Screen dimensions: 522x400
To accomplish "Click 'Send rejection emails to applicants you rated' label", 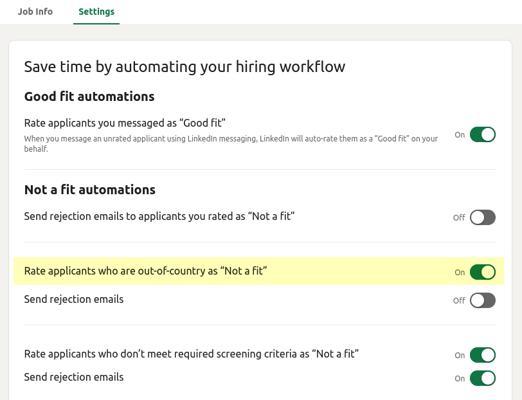I will click(159, 216).
